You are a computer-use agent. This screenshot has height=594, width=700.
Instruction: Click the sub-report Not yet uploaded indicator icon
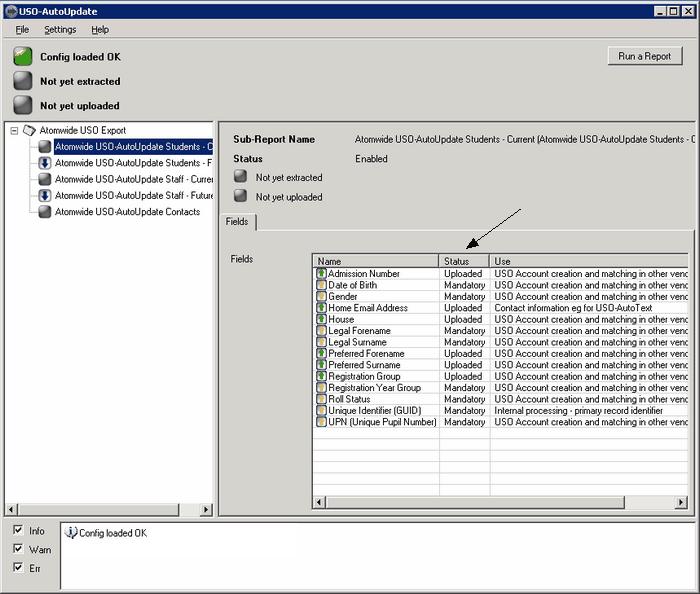(241, 195)
